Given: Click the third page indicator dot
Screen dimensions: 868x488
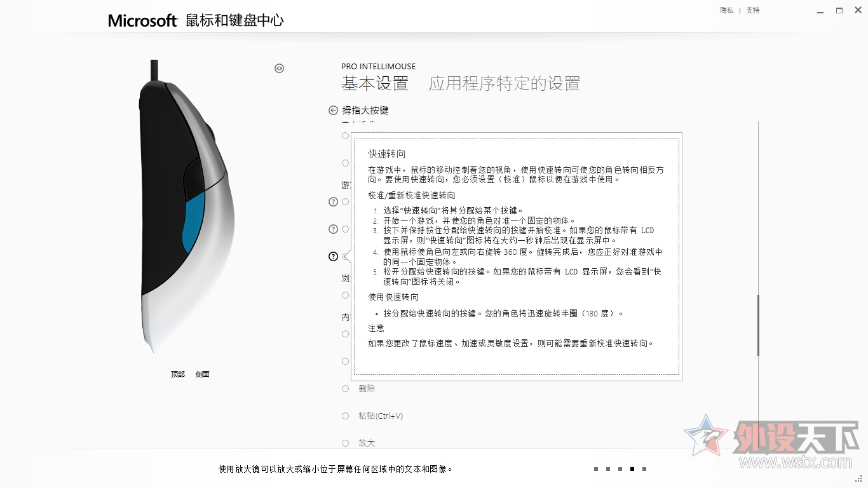Looking at the screenshot, I should [x=620, y=469].
